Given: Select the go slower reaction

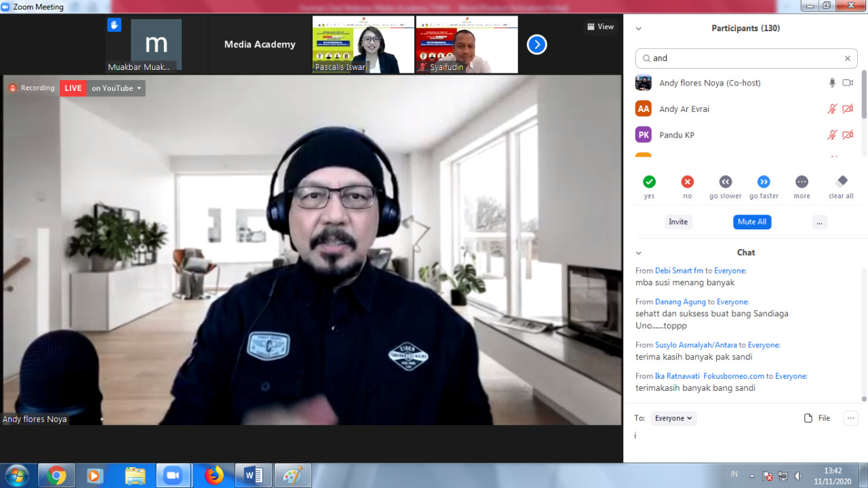Looking at the screenshot, I should tap(725, 181).
